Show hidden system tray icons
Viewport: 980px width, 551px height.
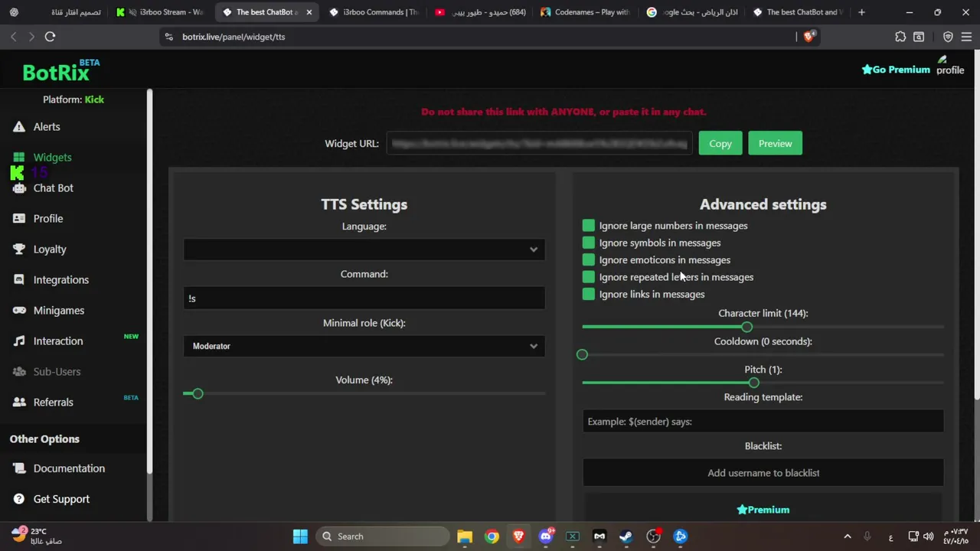tap(847, 536)
